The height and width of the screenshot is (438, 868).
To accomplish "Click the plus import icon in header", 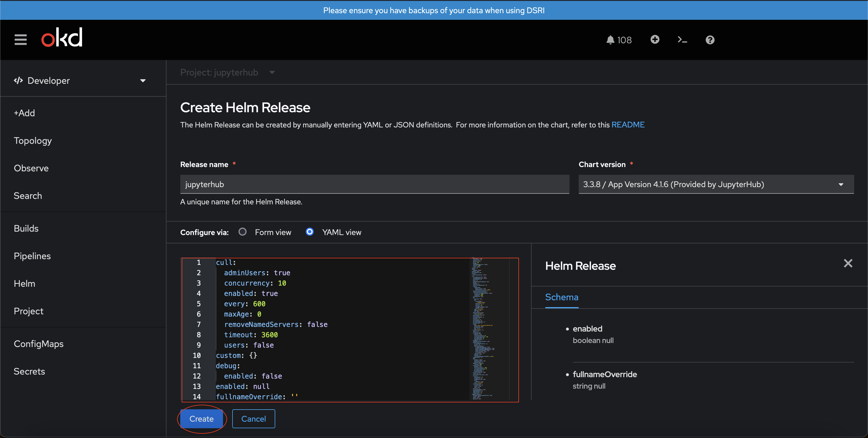I will [x=655, y=39].
